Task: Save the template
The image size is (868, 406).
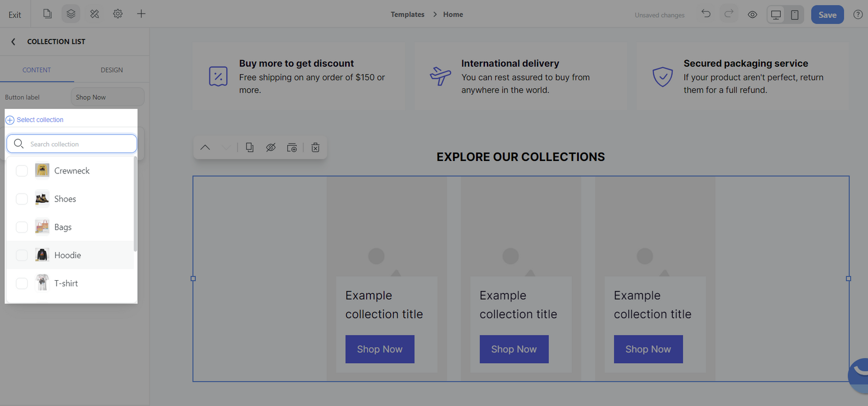Action: pyautogui.click(x=827, y=15)
